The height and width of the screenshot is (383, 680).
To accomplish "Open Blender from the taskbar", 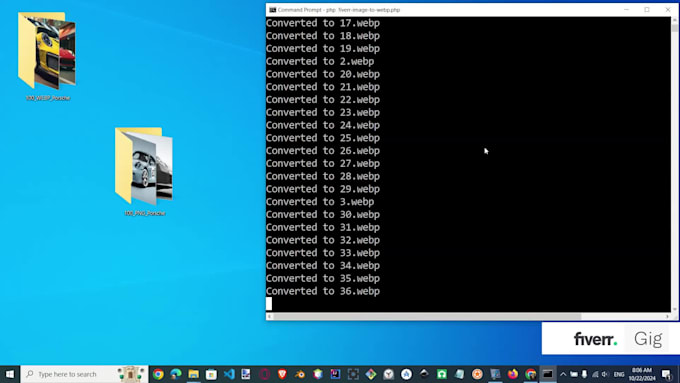I will point(300,374).
